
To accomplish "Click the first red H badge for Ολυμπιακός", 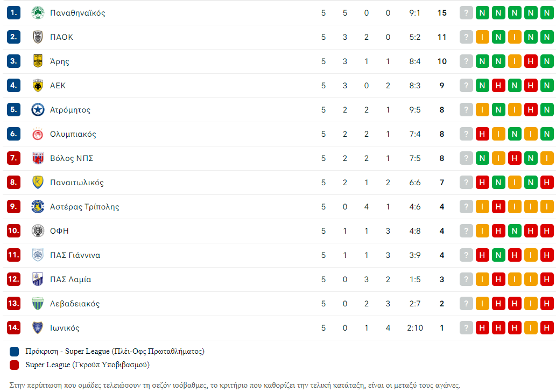I will 482,134.
